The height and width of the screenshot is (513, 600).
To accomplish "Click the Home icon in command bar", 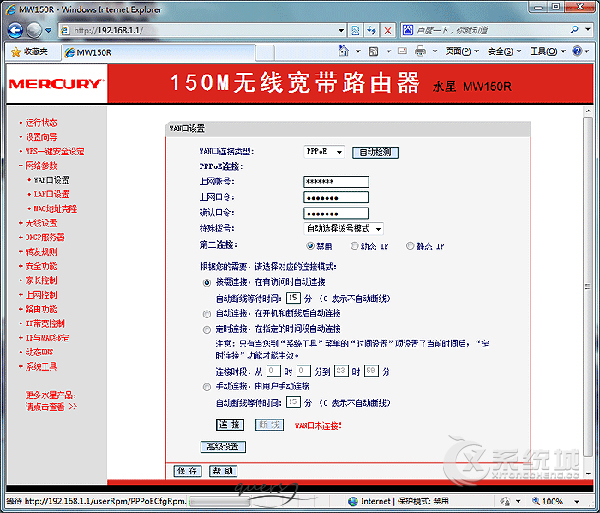I will pos(344,51).
